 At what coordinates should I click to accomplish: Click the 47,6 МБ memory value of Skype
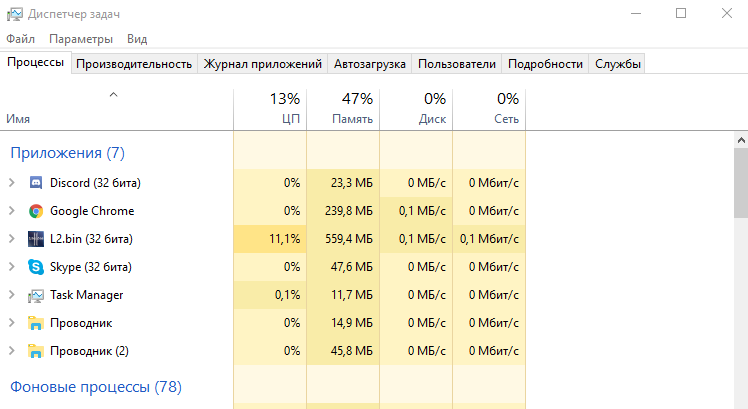coord(352,267)
